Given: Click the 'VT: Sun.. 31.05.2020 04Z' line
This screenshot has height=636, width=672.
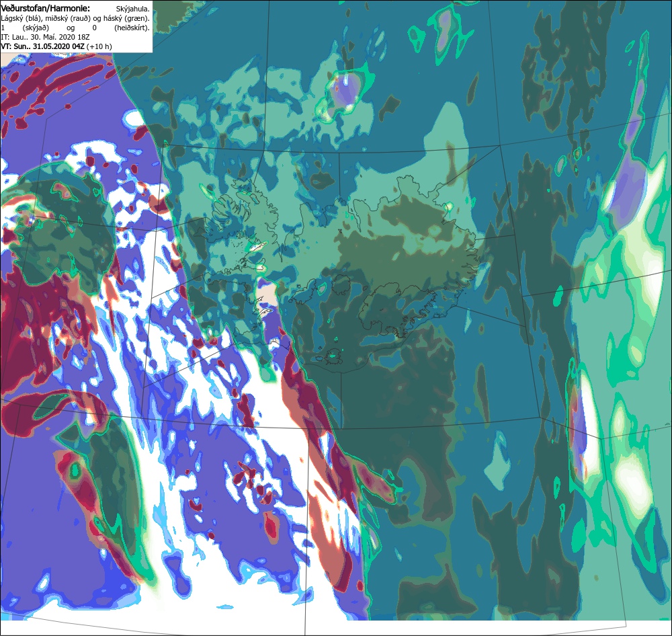Looking at the screenshot, I should (56, 46).
